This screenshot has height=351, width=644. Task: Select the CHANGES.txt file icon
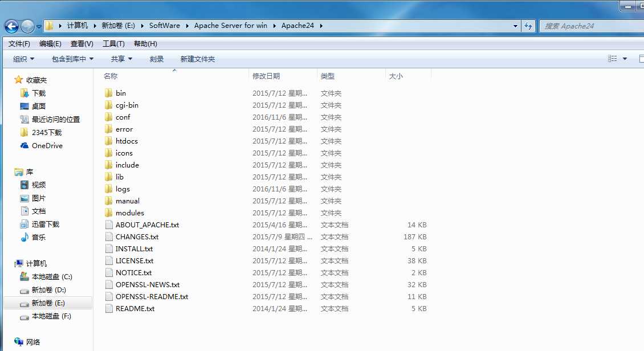point(109,236)
